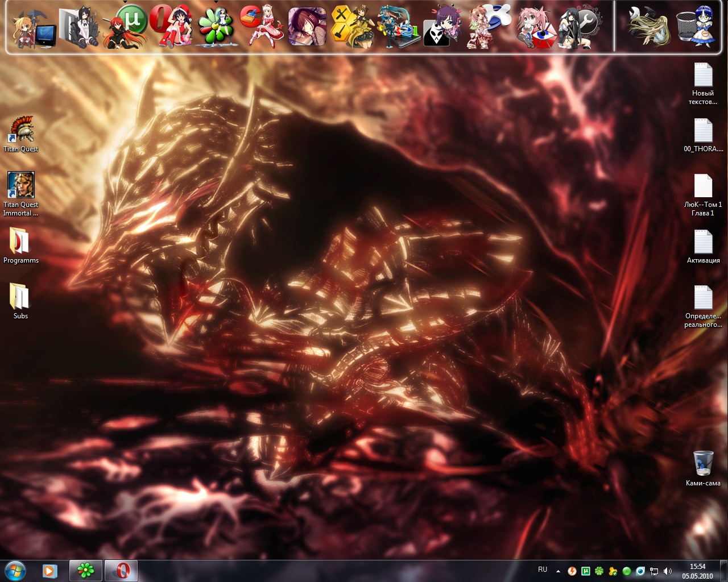Switch to ICQ taskbar button
This screenshot has height=582, width=728.
(86, 570)
